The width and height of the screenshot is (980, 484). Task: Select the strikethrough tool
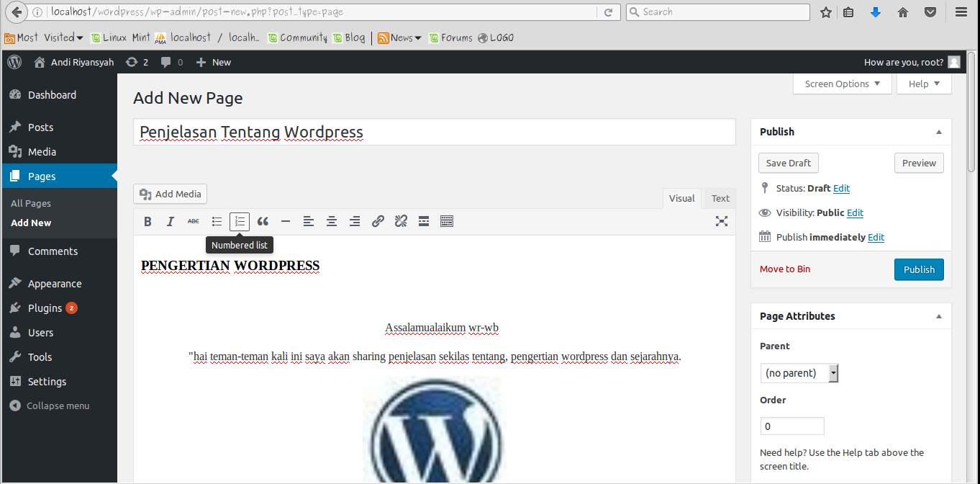(194, 221)
